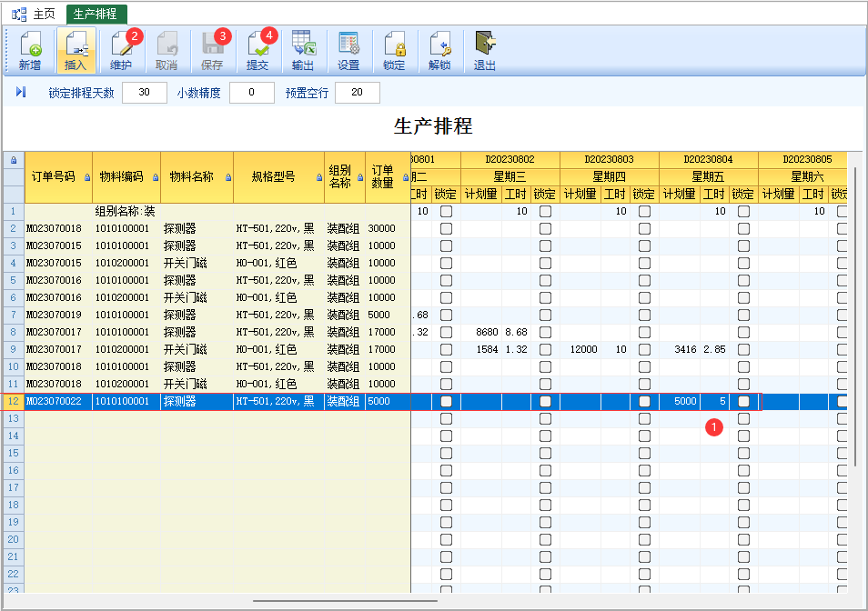Click the 星期五 header cell
Screen dimensions: 868x611
(708, 177)
